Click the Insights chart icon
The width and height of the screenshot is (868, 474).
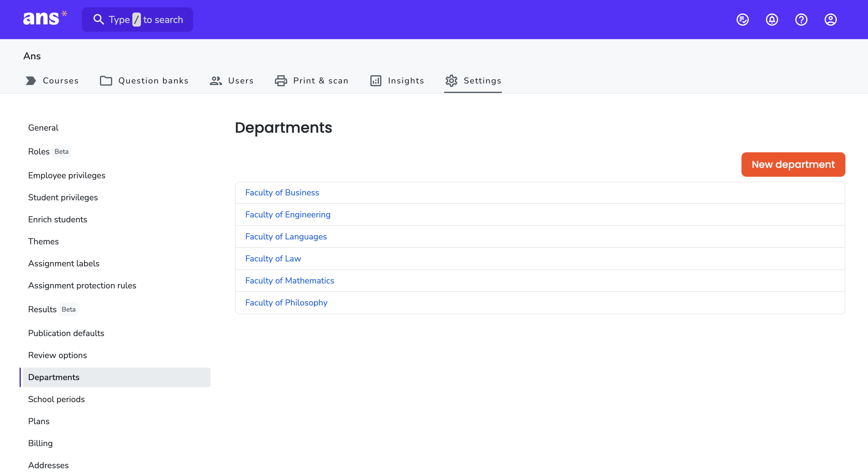coord(376,80)
